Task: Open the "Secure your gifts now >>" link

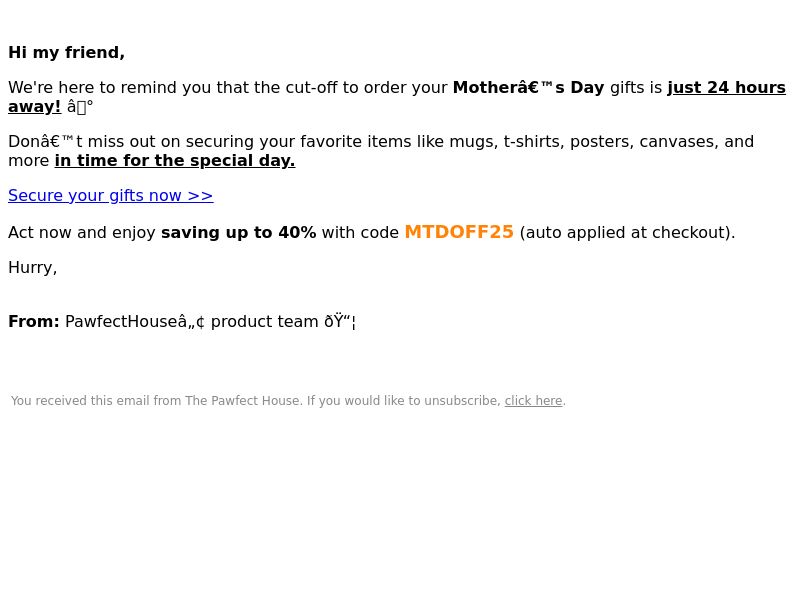Action: click(111, 195)
